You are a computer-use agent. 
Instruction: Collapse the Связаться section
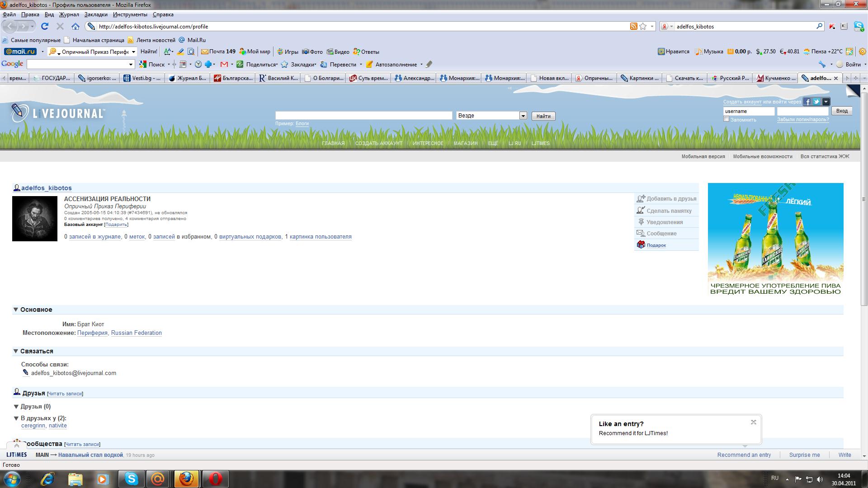[x=16, y=351]
